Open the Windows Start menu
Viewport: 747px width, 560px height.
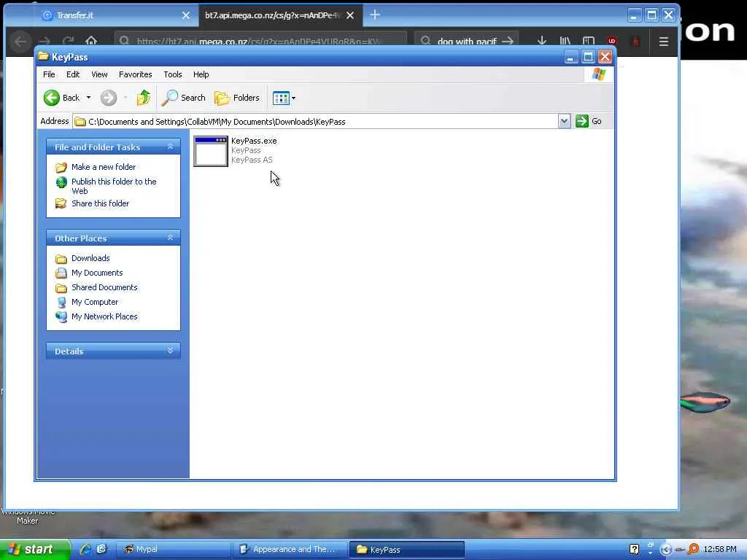point(35,550)
